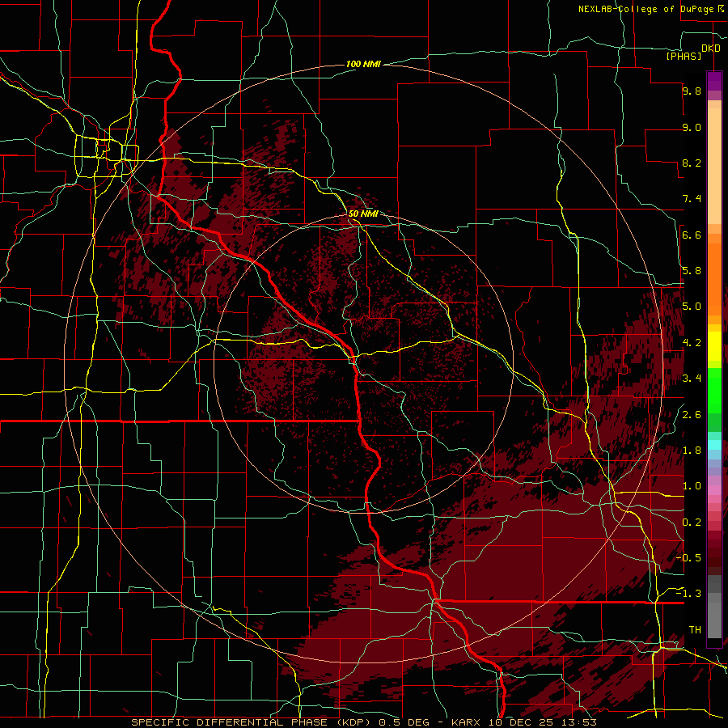This screenshot has height=728, width=728.
Task: Click the [PHAS] units label
Action: point(684,56)
